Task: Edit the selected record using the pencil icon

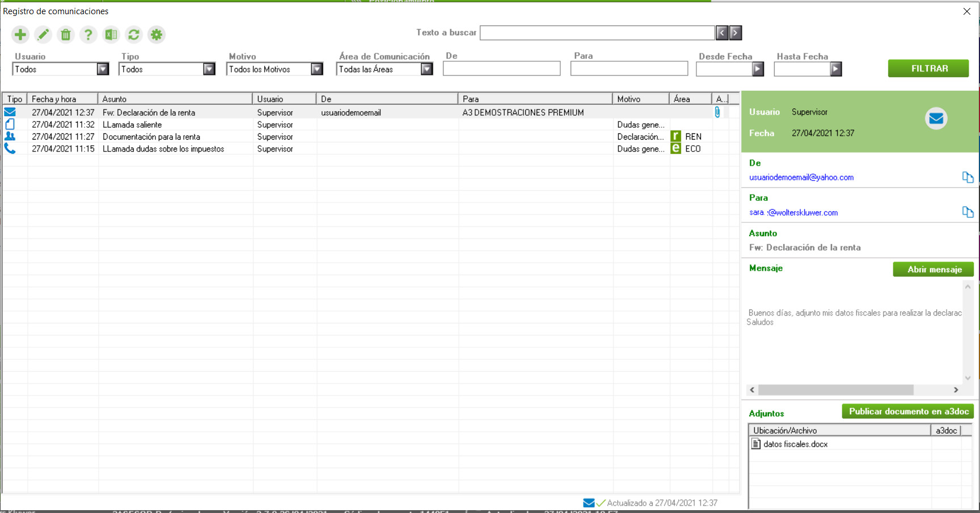Action: 43,35
